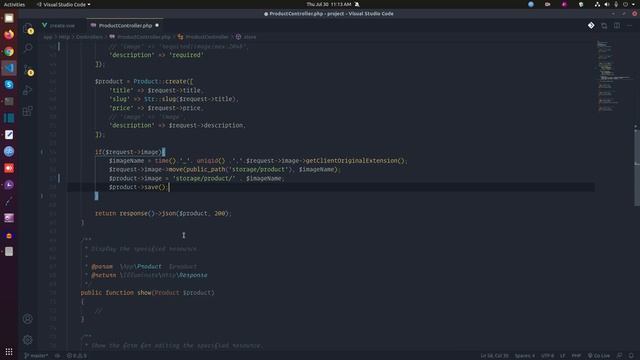Open notifications bell in status bar
This screenshot has width=640, height=360.
(x=631, y=356)
